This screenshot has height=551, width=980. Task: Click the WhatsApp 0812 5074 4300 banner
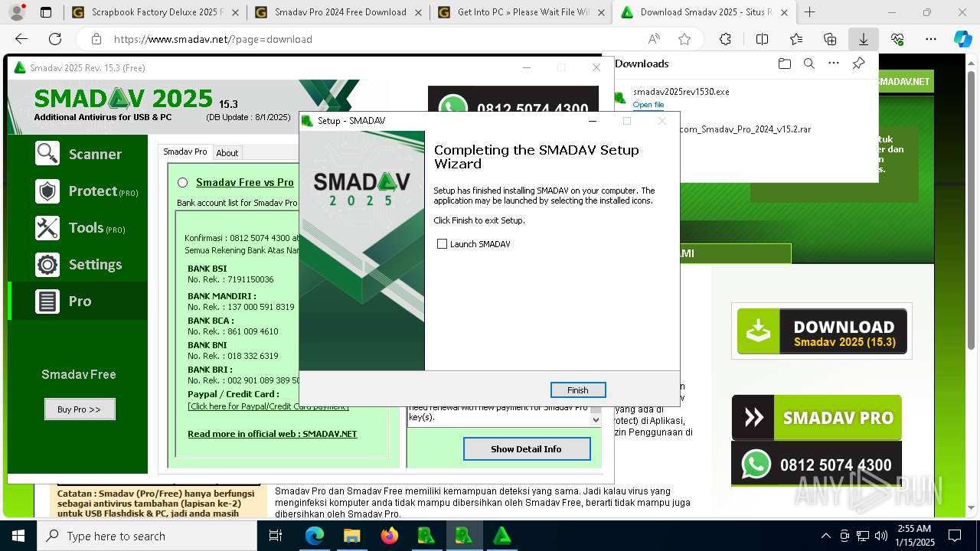tap(816, 464)
